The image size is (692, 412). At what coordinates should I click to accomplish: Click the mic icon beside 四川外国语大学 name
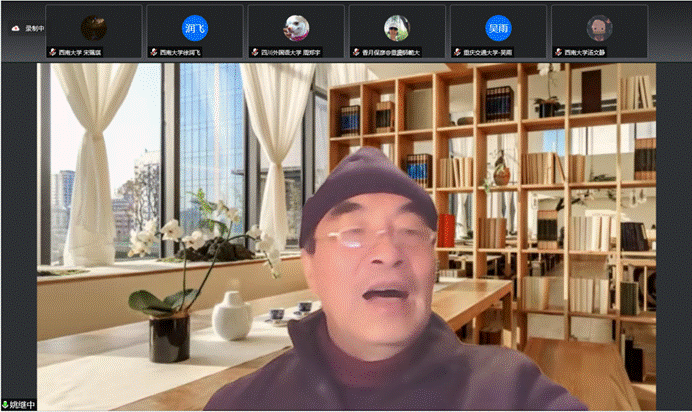click(254, 52)
